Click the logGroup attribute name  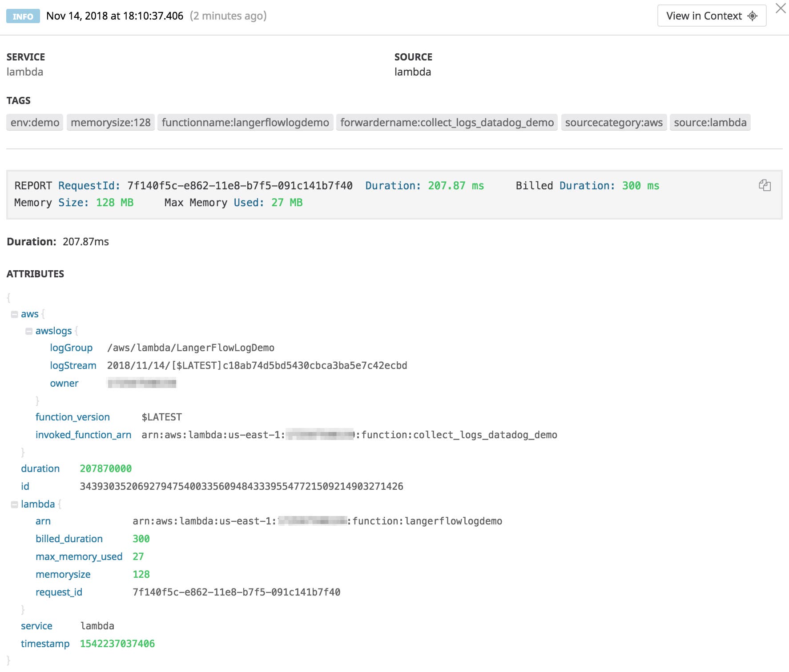point(71,348)
